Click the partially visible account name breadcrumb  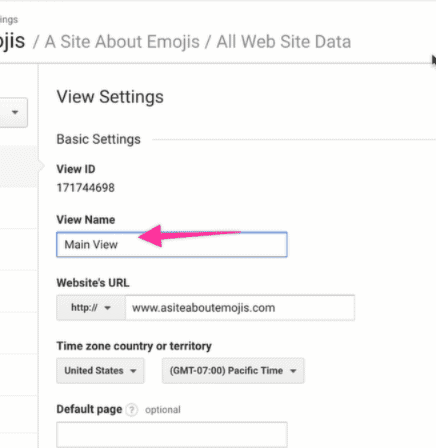(x=12, y=42)
